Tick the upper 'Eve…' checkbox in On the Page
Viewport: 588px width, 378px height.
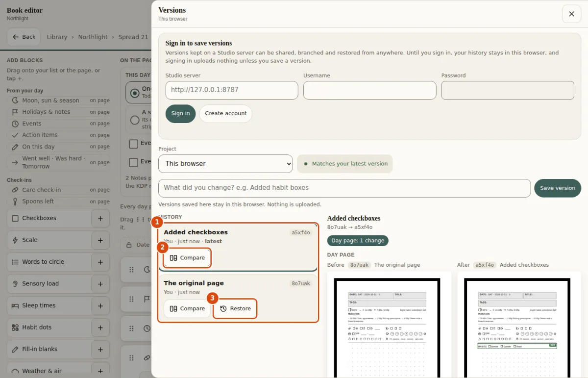[133, 144]
